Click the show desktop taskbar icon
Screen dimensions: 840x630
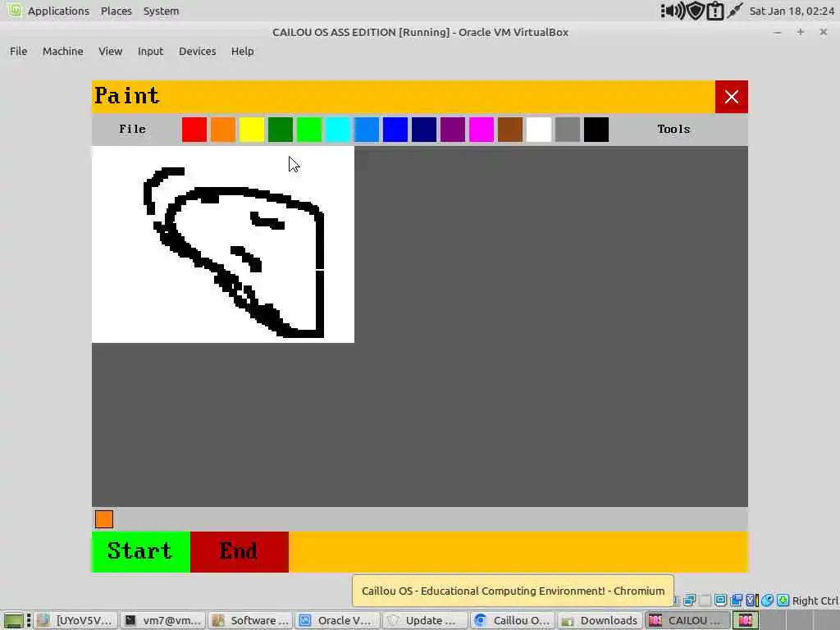pos(13,620)
